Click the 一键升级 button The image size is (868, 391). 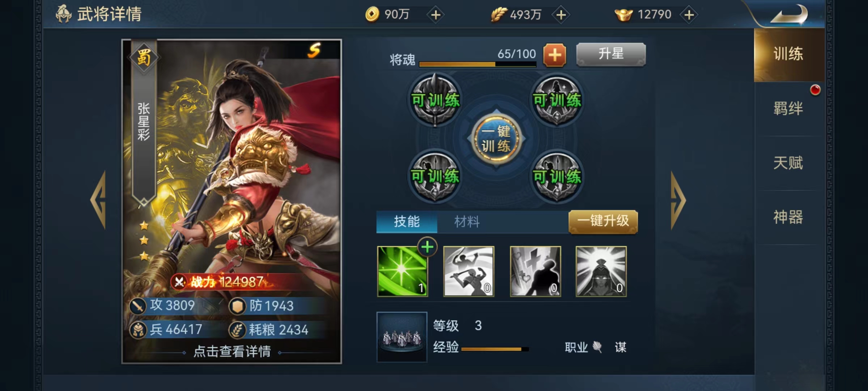pos(603,222)
